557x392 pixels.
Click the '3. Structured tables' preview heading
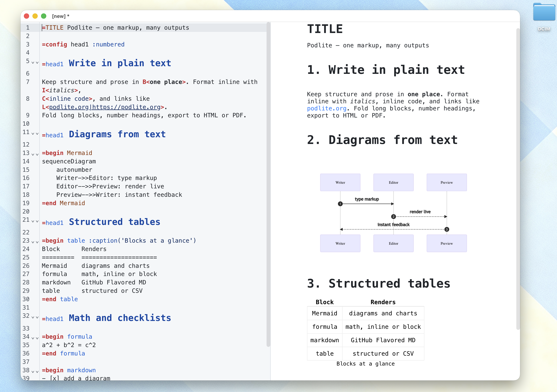pyautogui.click(x=379, y=283)
